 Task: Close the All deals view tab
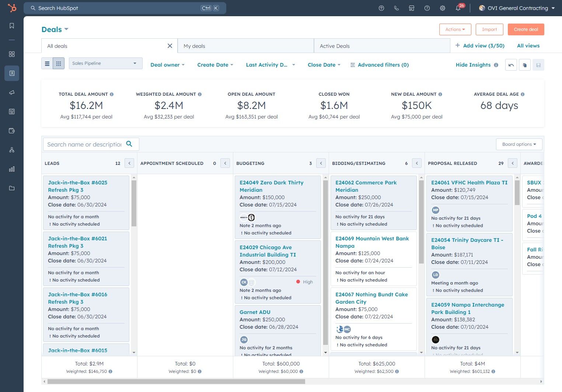(x=170, y=46)
